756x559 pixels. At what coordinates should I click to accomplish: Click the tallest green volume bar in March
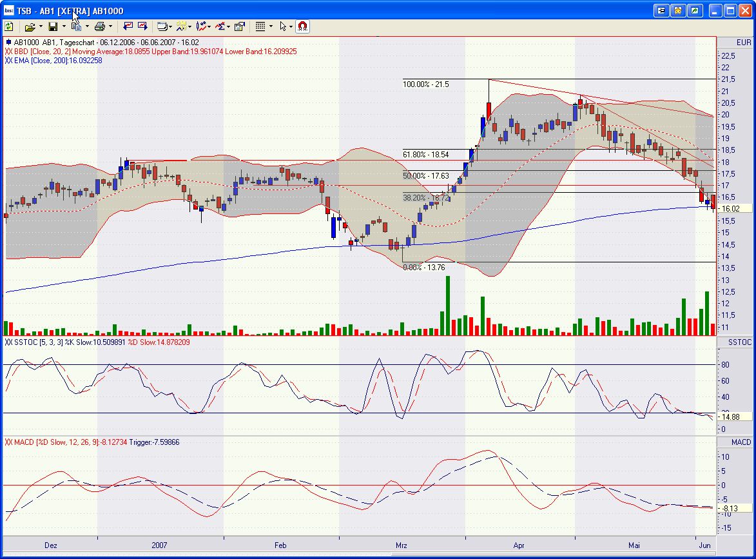pos(448,306)
